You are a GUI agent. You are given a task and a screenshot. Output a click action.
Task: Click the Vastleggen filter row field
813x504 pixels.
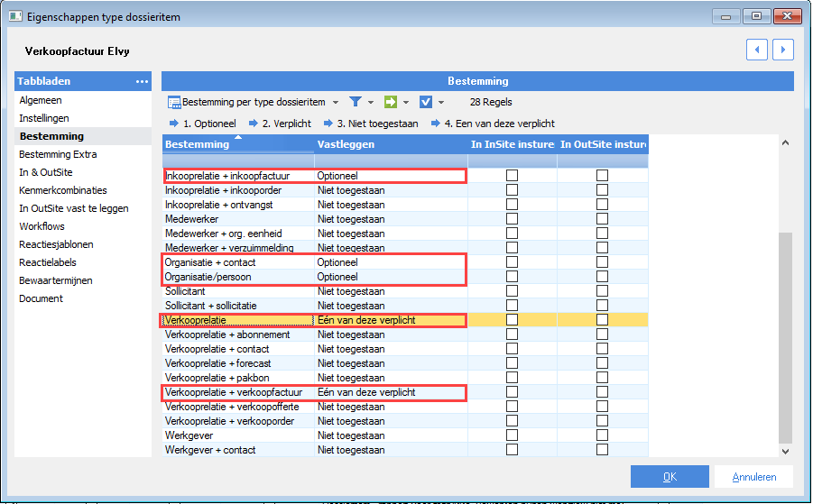coord(391,161)
